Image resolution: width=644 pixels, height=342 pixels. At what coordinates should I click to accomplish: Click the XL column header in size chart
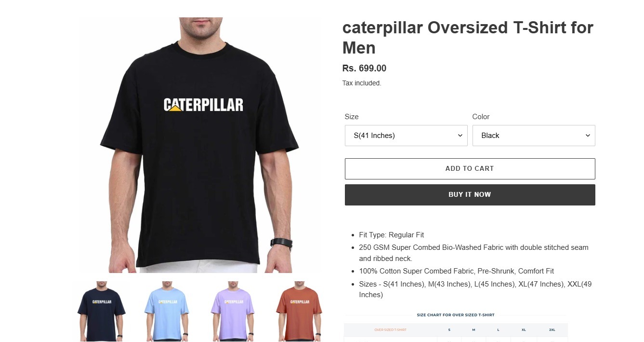point(524,330)
